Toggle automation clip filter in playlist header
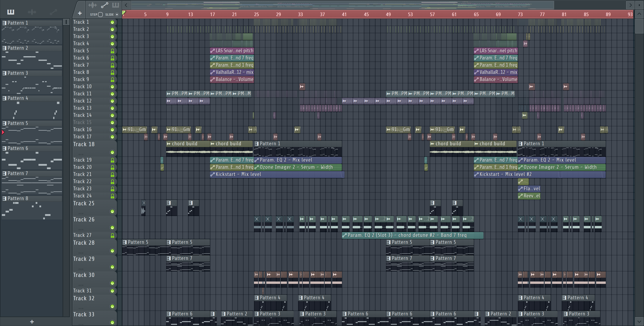Image resolution: width=644 pixels, height=326 pixels. click(x=104, y=5)
